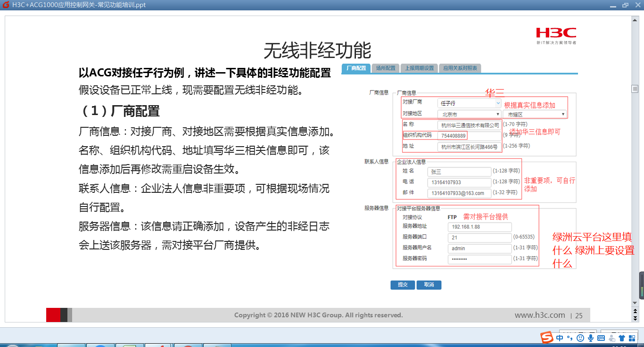Open the Sogou emoji smiley panel
The height and width of the screenshot is (347, 644).
(x=580, y=338)
